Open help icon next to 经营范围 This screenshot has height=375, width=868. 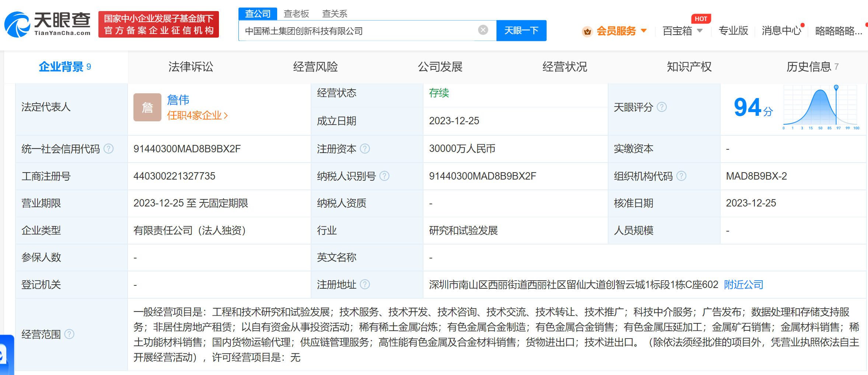coord(69,334)
